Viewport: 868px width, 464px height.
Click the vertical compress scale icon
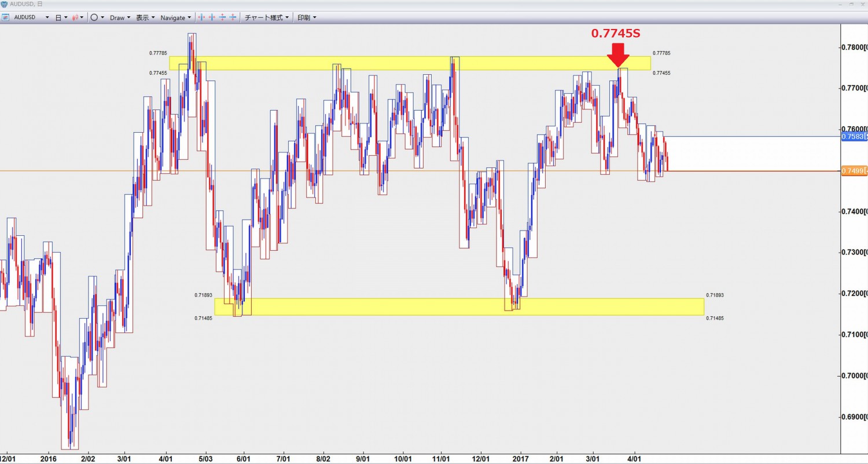click(233, 17)
